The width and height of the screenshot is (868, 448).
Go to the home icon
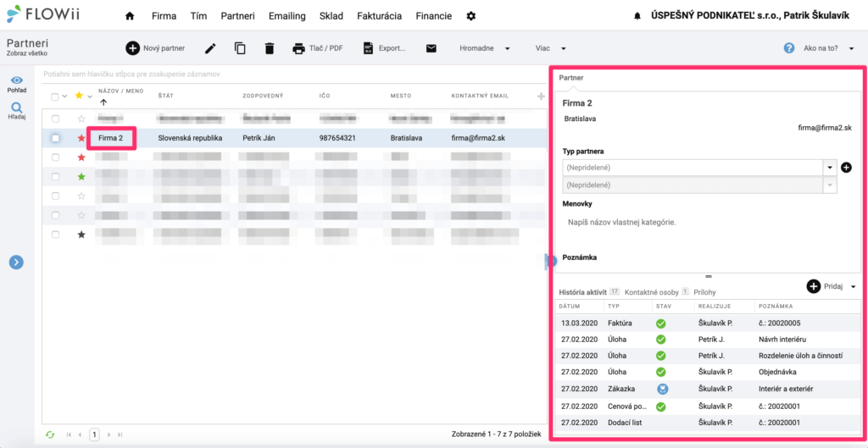[130, 16]
